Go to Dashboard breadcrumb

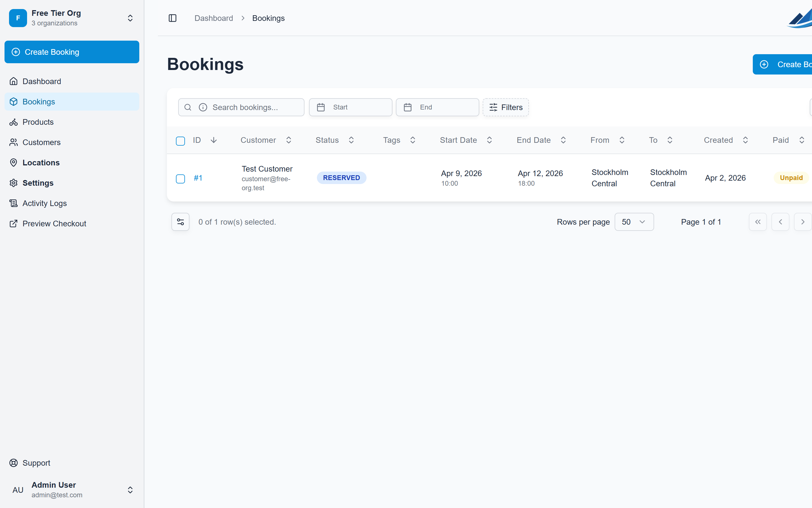[x=214, y=18]
